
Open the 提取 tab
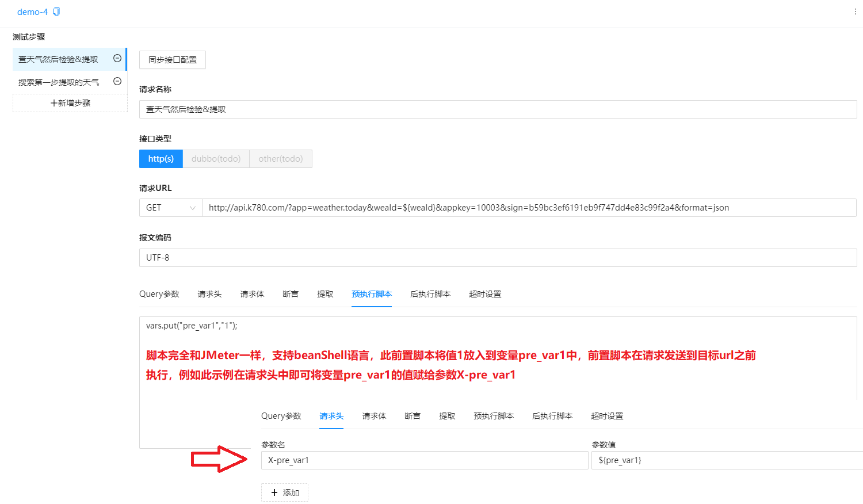pyautogui.click(x=325, y=293)
